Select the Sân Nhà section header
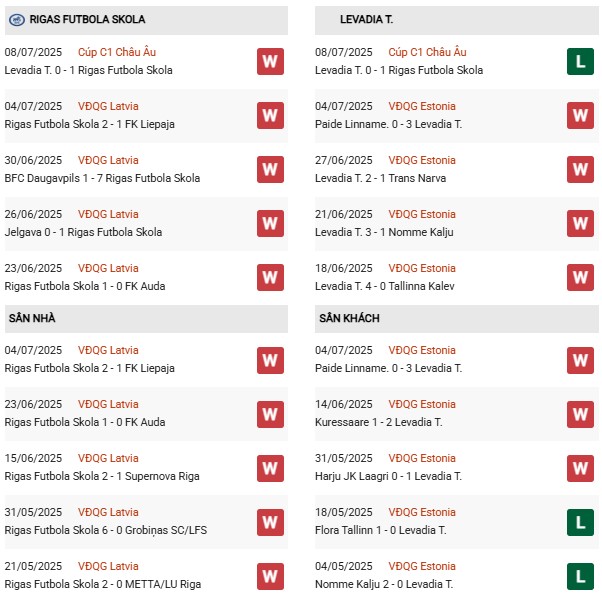 [32, 318]
